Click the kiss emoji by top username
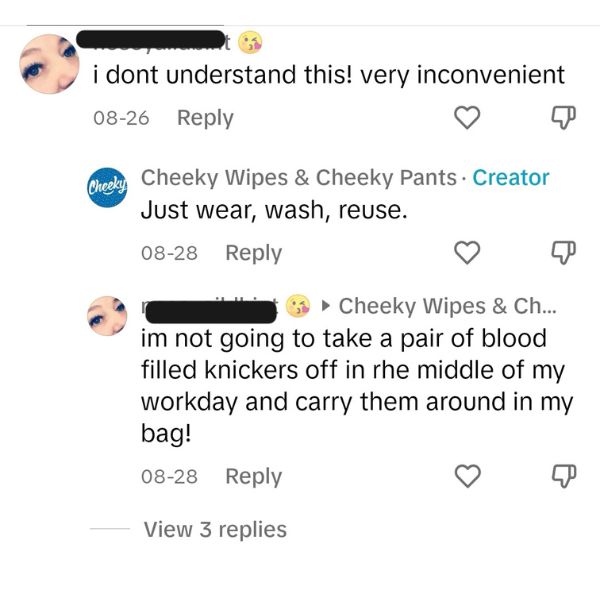 [253, 43]
